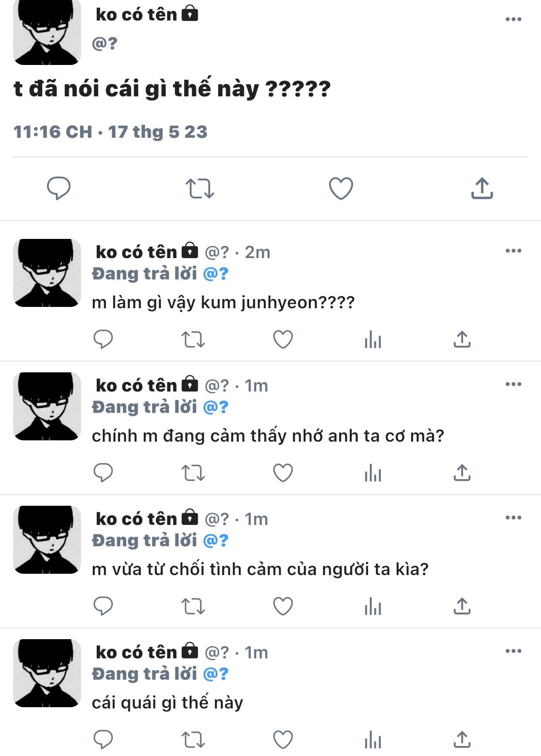Image resolution: width=541 pixels, height=756 pixels.
Task: Open profile avatar on the main tweet
Action: [x=47, y=31]
